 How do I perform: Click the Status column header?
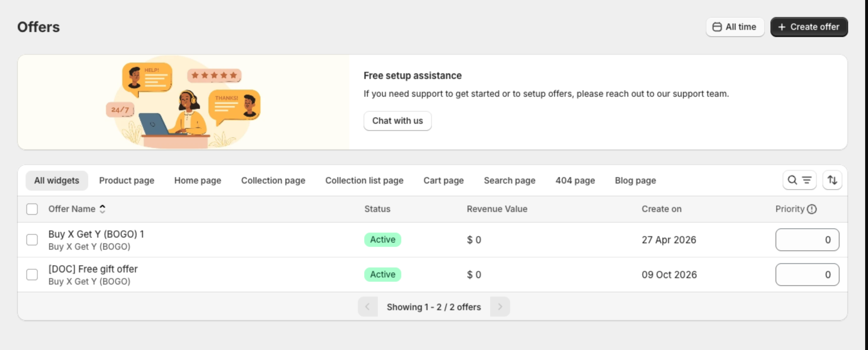[377, 209]
